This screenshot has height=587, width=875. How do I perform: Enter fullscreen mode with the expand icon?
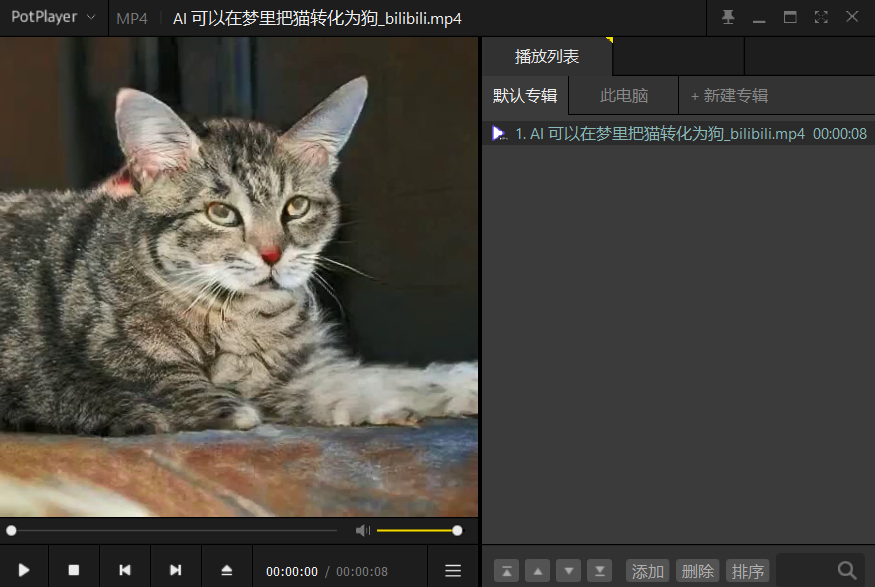[x=821, y=17]
